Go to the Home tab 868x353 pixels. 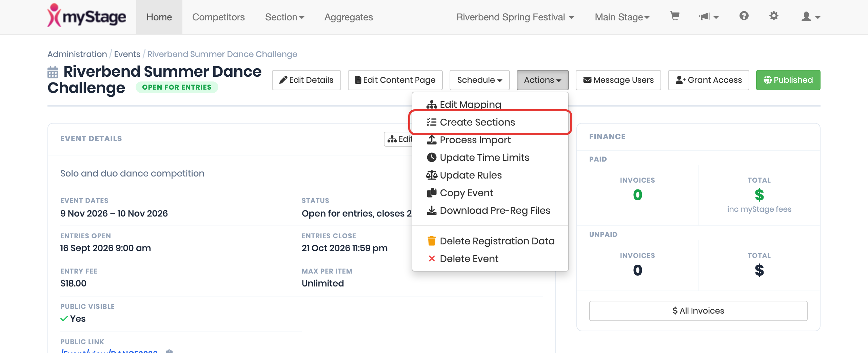point(159,17)
